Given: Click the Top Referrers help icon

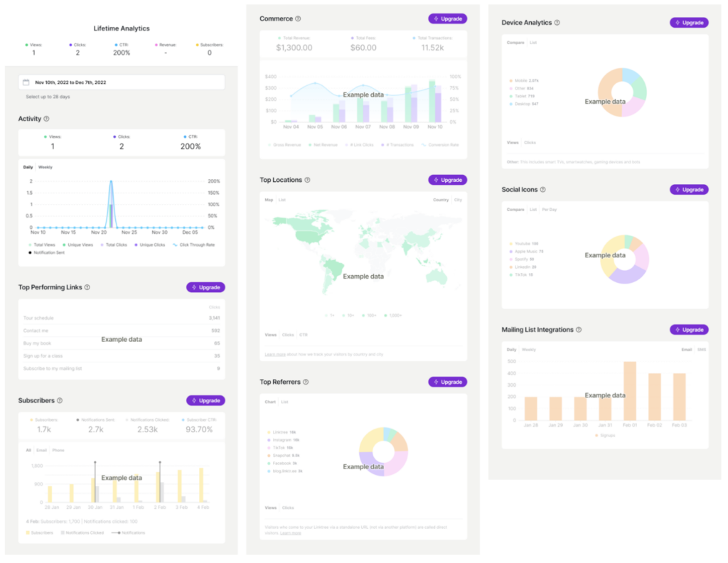Looking at the screenshot, I should click(x=306, y=382).
